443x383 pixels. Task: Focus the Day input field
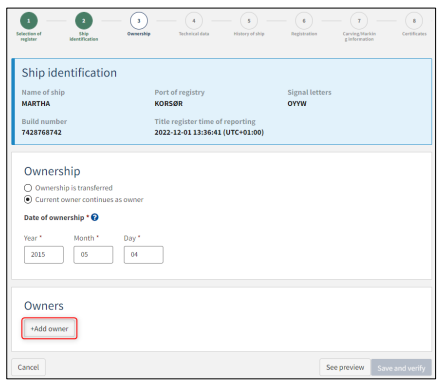point(144,255)
